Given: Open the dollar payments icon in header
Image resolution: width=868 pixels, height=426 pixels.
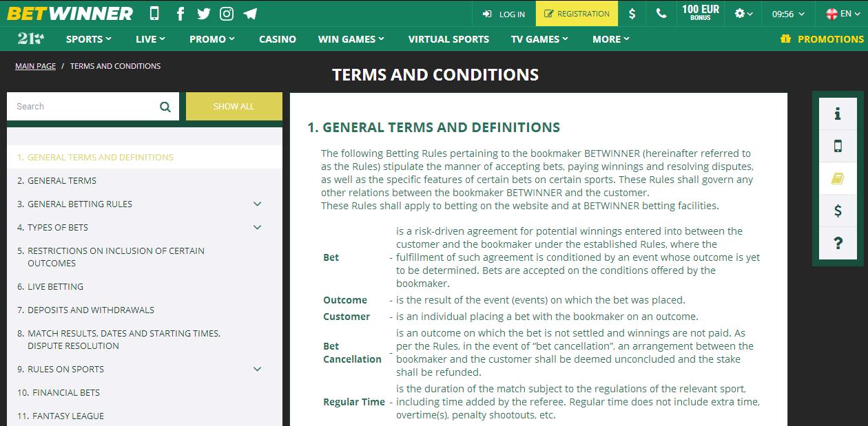Looking at the screenshot, I should (x=632, y=13).
